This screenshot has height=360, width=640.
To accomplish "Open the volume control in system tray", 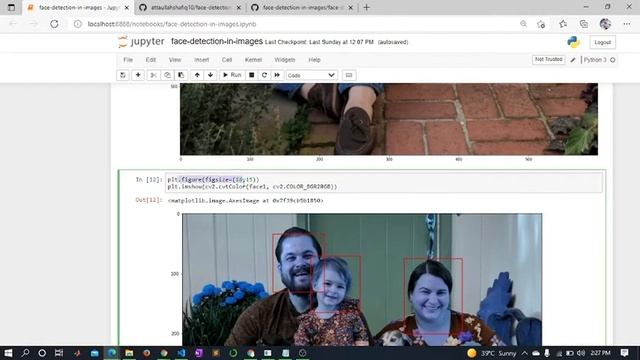I will point(581,353).
